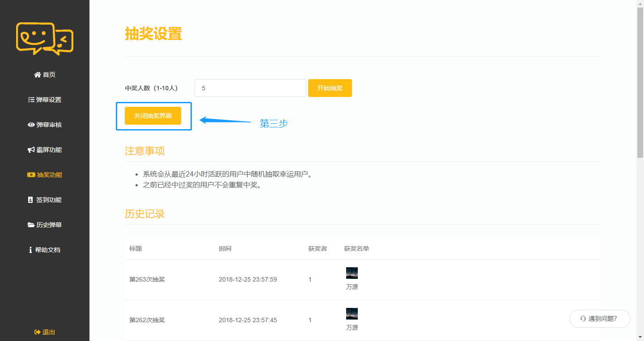Click the headset icon in 遇到问题 bubble

[x=583, y=319]
